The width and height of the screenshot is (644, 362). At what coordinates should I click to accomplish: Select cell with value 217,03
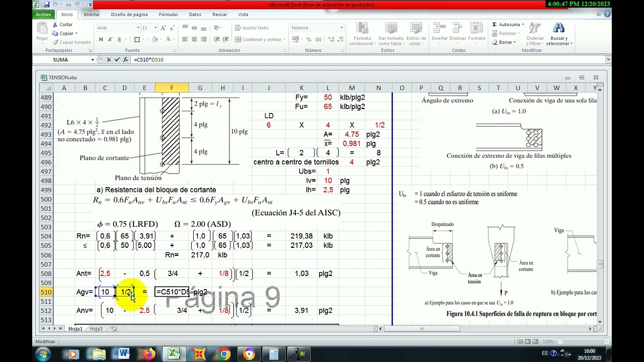coord(301,245)
